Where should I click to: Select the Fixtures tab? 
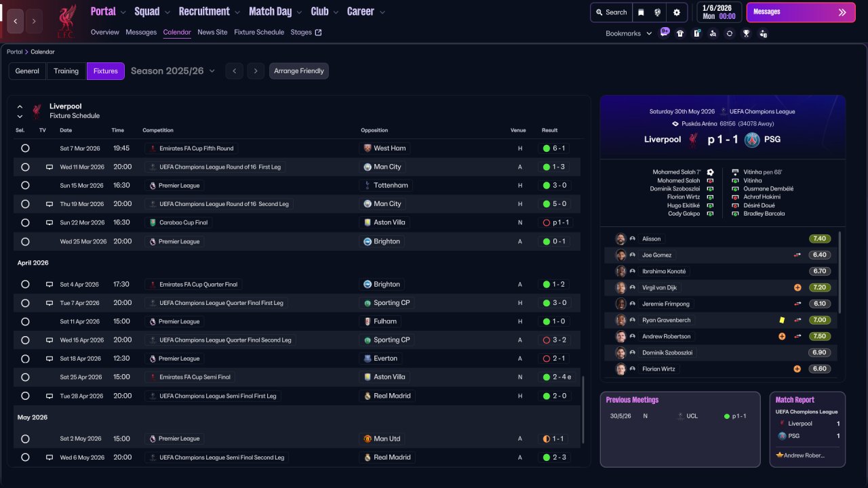[x=106, y=71]
